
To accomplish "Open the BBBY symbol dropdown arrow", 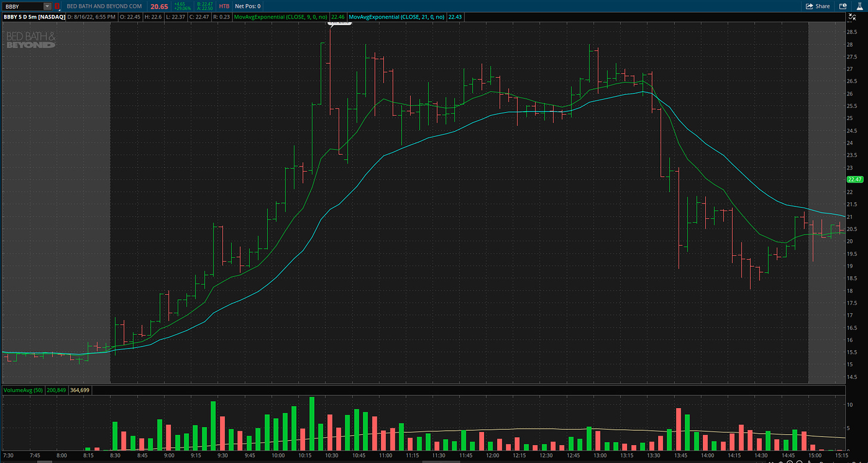I will point(47,6).
